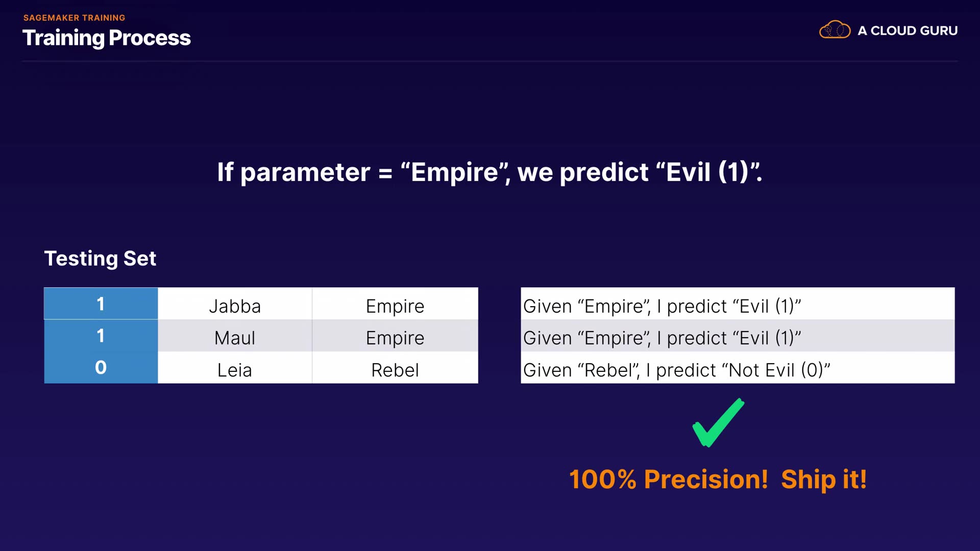This screenshot has height=551, width=980.
Task: Select the label cell for Jabba row
Action: 101,304
